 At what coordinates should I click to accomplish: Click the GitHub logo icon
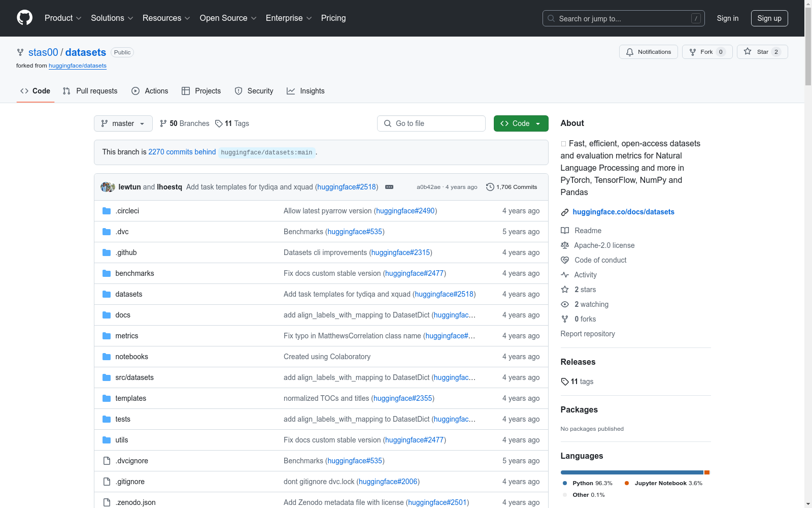tap(24, 18)
